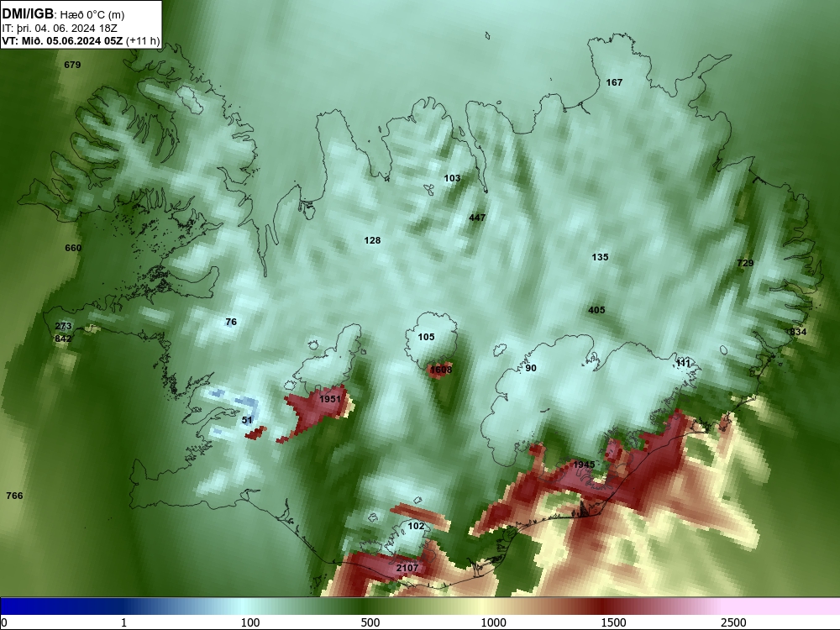Click the 103 value in the north
The height and width of the screenshot is (630, 840).
(x=452, y=178)
